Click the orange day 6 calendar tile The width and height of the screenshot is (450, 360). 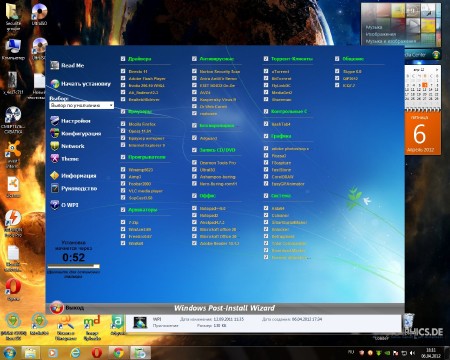[x=423, y=133]
